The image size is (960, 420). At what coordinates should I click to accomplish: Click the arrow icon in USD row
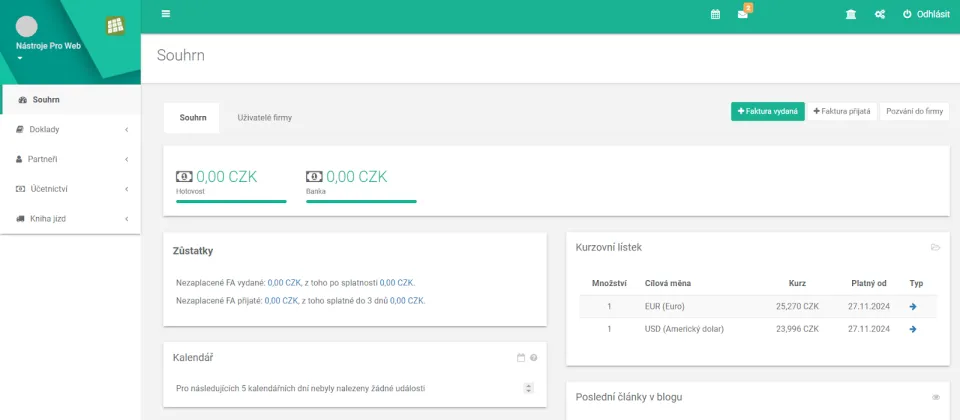(x=913, y=329)
